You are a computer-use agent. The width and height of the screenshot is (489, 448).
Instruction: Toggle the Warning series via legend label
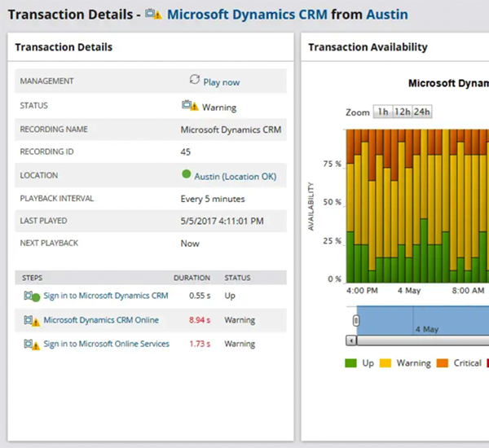[413, 363]
